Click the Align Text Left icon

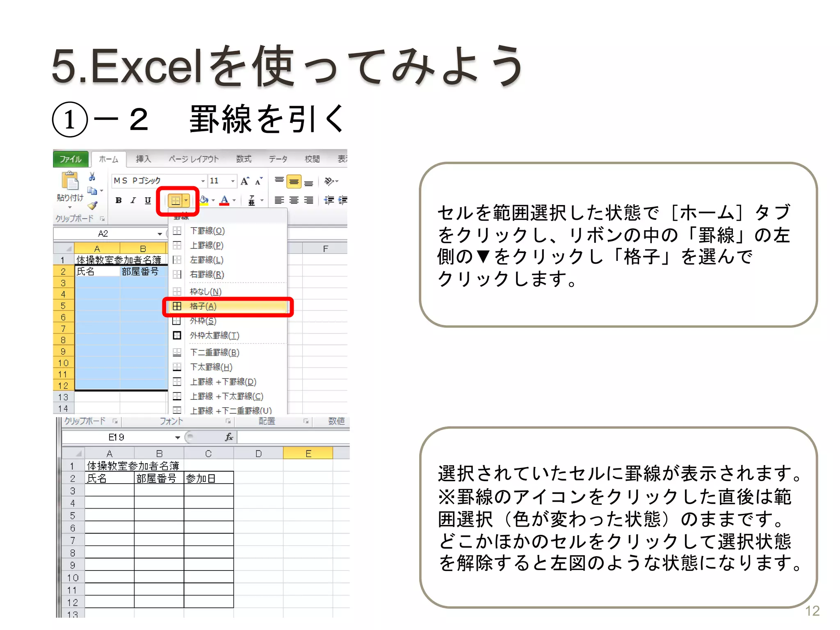click(279, 200)
